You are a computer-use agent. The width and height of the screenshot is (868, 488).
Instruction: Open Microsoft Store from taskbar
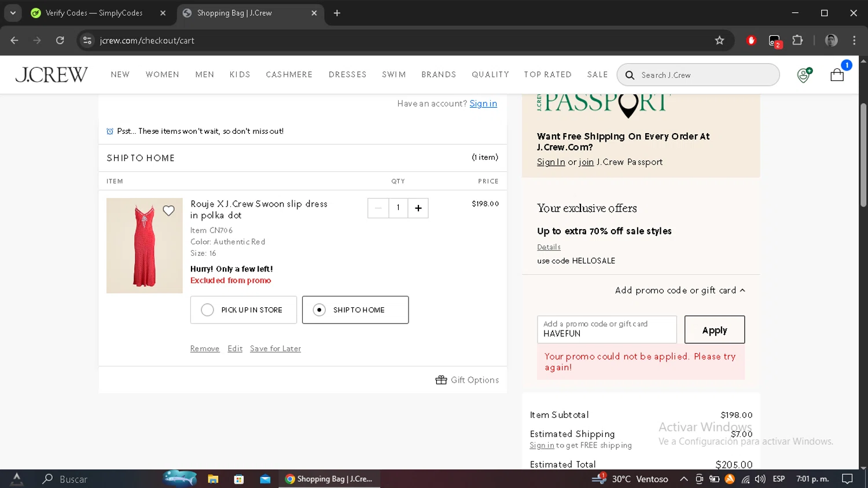tap(239, 479)
